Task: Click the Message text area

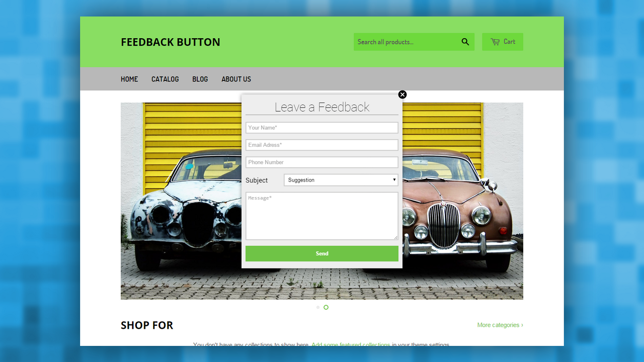Action: [322, 216]
